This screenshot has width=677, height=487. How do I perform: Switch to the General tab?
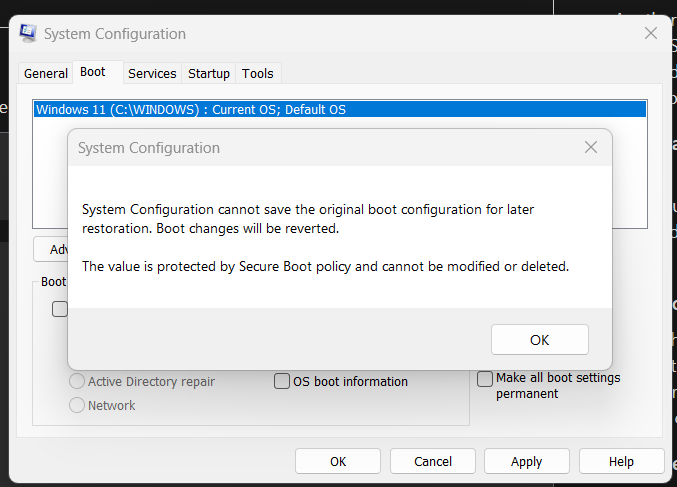coord(46,73)
